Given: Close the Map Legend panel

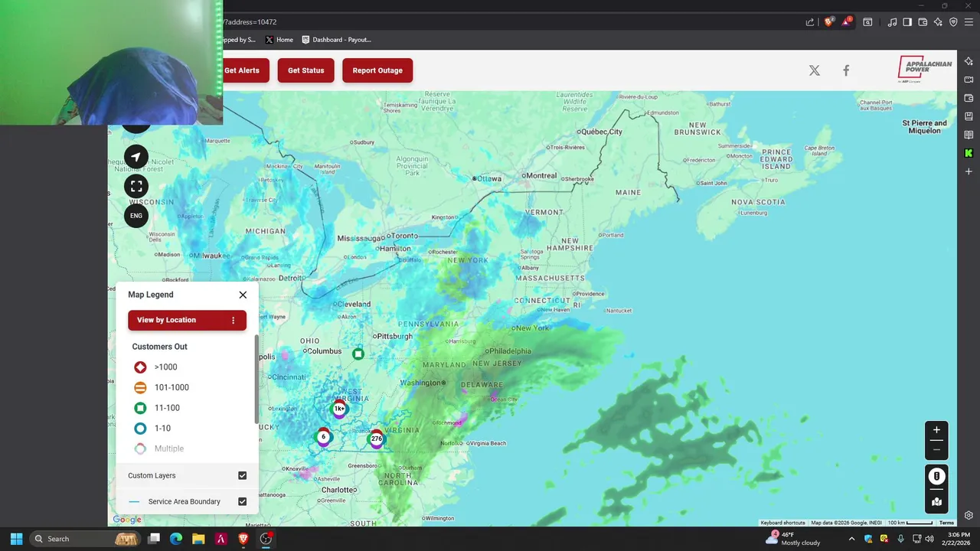Looking at the screenshot, I should (x=243, y=295).
